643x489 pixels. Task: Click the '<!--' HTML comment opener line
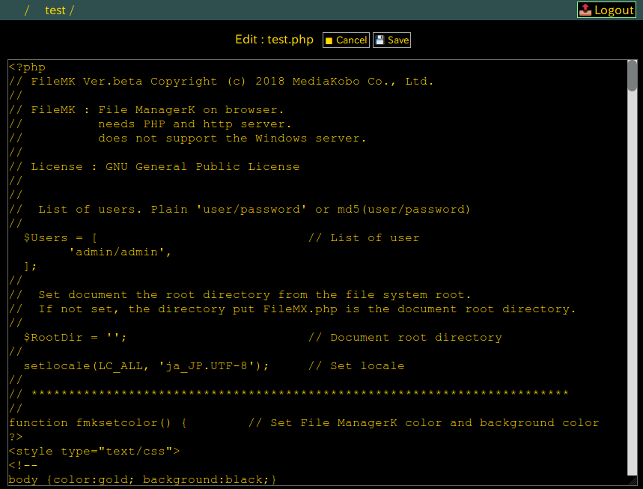click(23, 466)
